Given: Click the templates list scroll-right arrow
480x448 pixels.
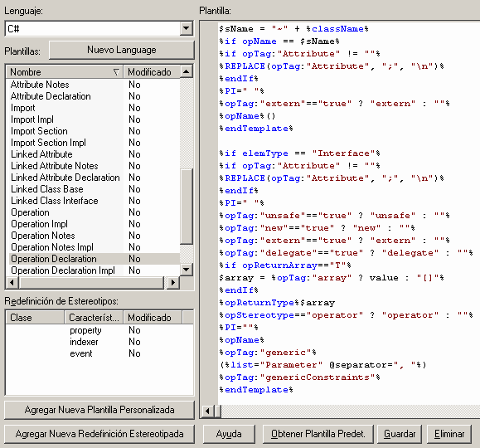Looking at the screenshot, I should (x=173, y=282).
